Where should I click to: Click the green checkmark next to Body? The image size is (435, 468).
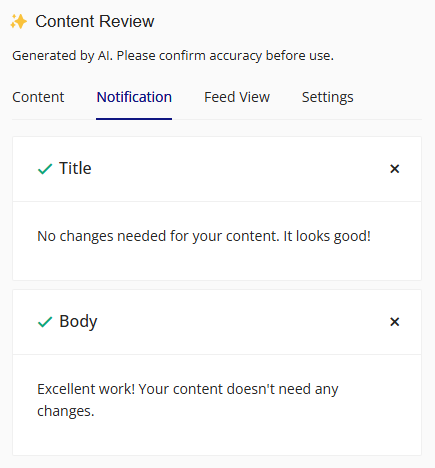click(45, 322)
